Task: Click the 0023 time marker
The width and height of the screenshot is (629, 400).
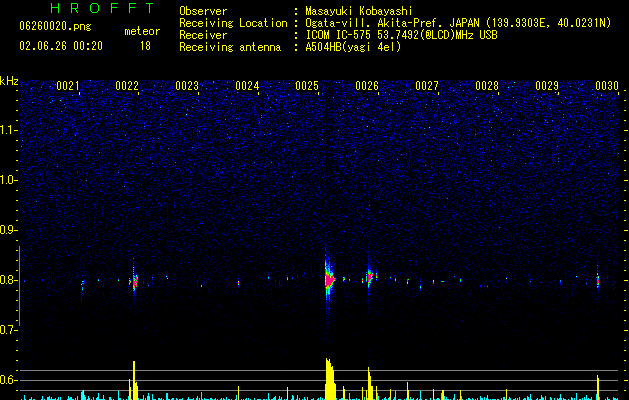Action: point(187,86)
